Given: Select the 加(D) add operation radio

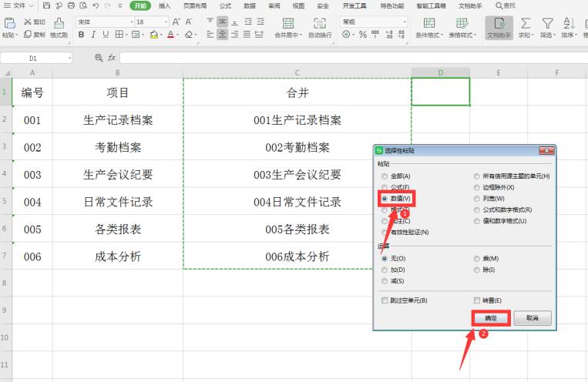Looking at the screenshot, I should 385,270.
